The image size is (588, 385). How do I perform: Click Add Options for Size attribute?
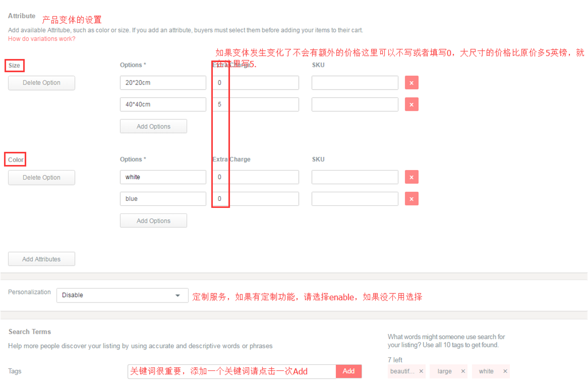(x=153, y=126)
